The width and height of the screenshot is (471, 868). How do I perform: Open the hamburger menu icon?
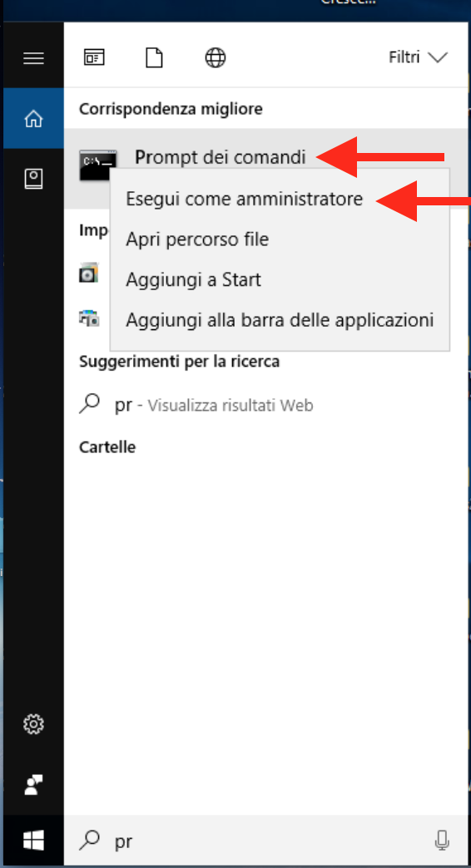33,57
